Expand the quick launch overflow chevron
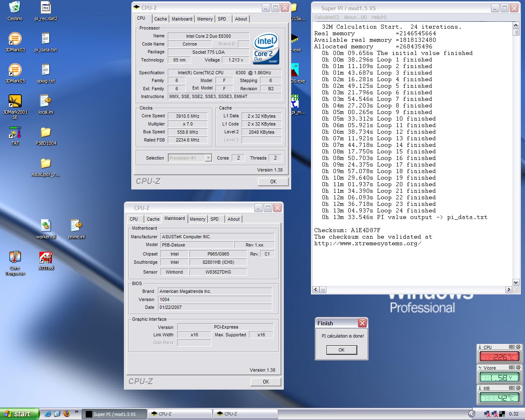This screenshot has height=420, width=525. [77, 412]
